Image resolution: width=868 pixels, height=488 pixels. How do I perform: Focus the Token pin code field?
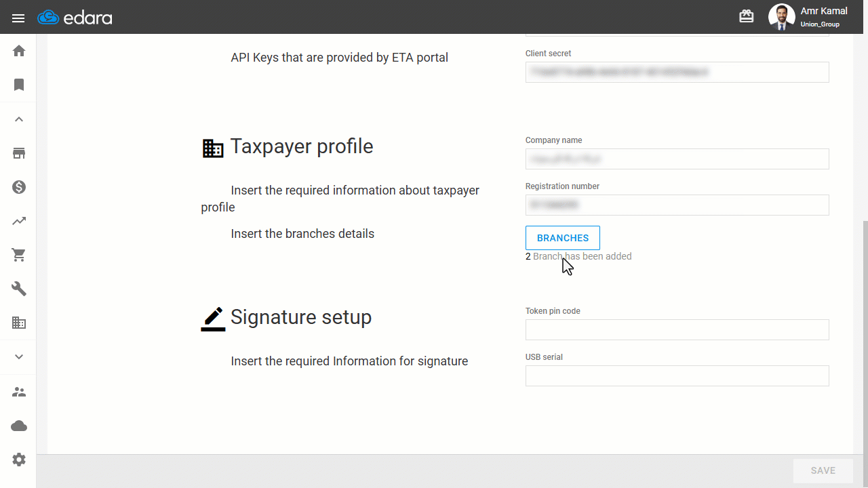(x=677, y=329)
